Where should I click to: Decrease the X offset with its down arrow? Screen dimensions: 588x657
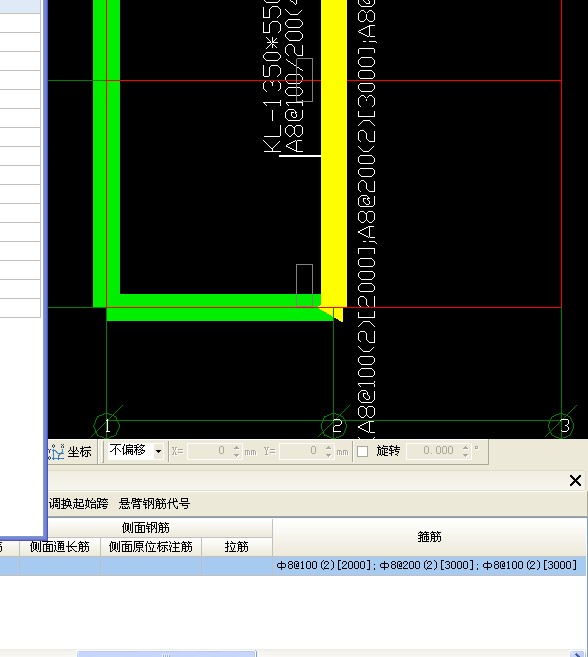pyautogui.click(x=236, y=455)
